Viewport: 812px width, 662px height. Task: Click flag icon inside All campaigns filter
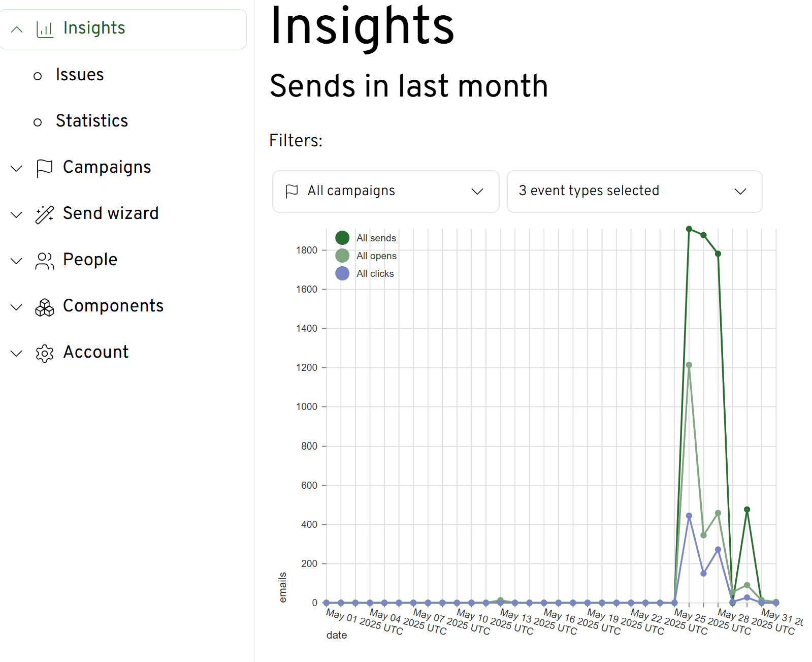tap(292, 191)
